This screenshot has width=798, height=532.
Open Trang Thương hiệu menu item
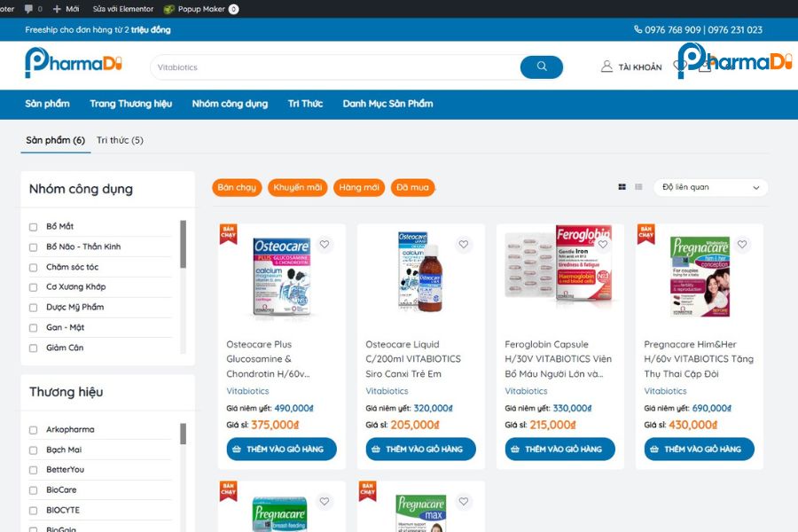[130, 104]
